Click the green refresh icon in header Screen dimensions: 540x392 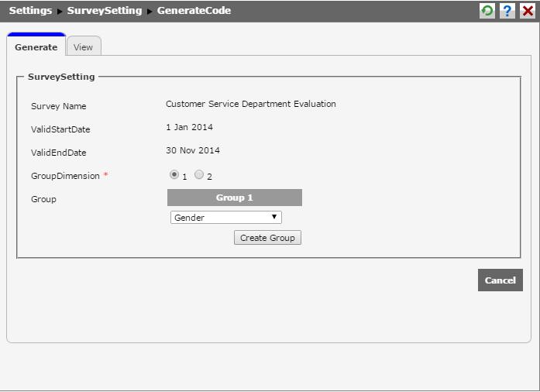pos(487,11)
